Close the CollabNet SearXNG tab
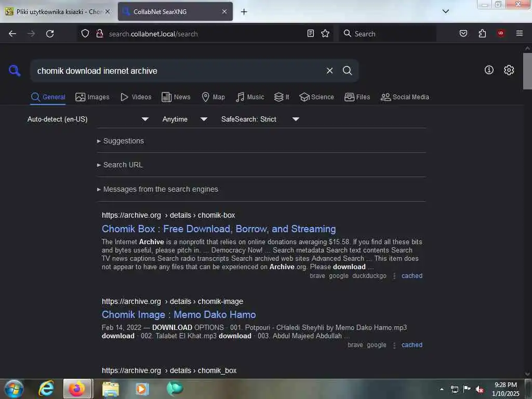Screen dimensions: 532x399 click(x=224, y=11)
